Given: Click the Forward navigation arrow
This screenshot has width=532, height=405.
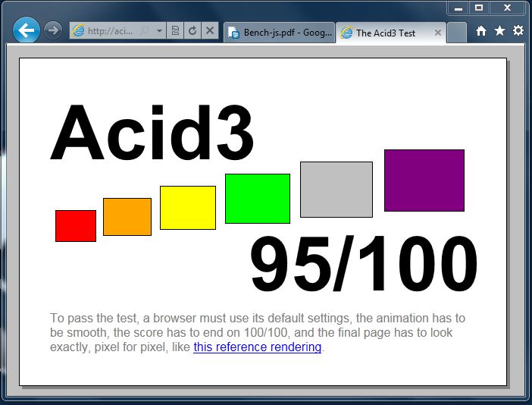Looking at the screenshot, I should pyautogui.click(x=52, y=31).
